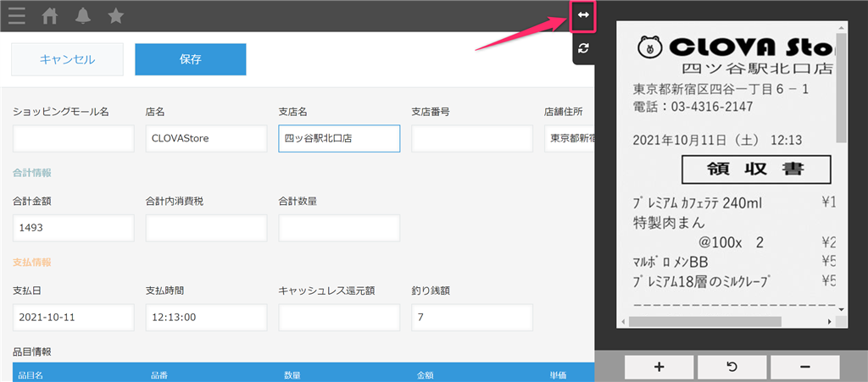This screenshot has height=382, width=868.
Task: Focus the 合計内消費税 input field
Action: click(x=207, y=229)
